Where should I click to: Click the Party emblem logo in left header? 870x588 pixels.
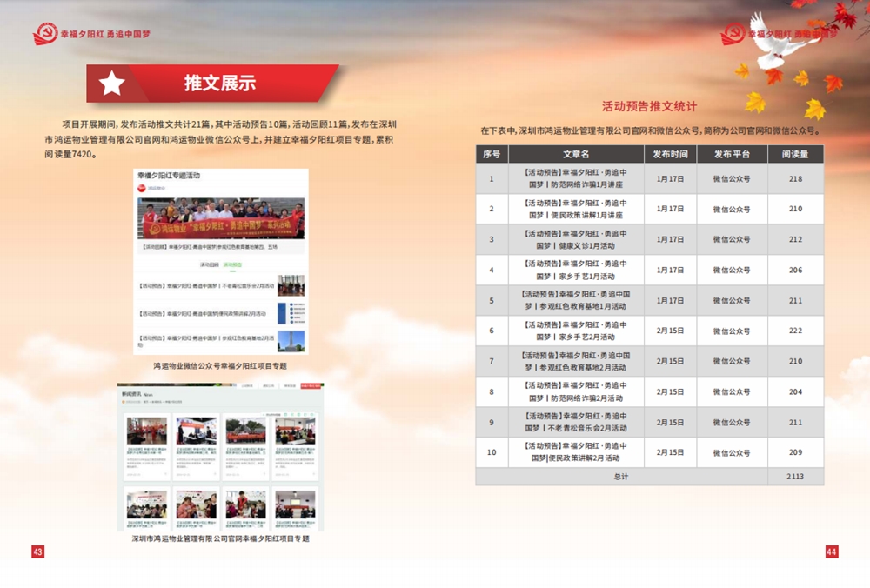(44, 34)
